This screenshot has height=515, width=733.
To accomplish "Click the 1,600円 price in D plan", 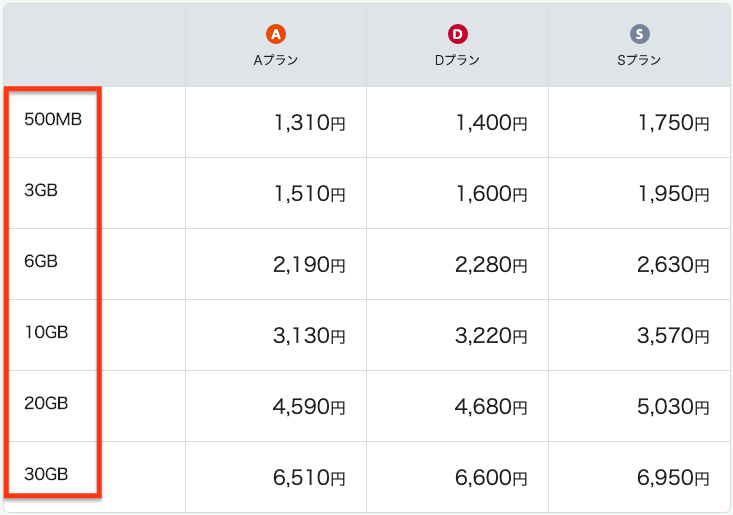I will click(x=491, y=194).
